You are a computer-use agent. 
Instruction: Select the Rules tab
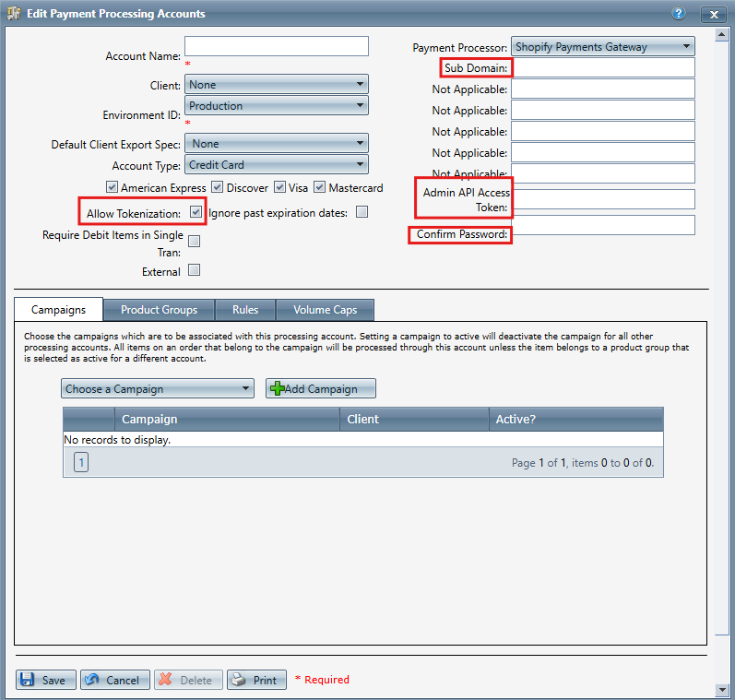tap(245, 310)
